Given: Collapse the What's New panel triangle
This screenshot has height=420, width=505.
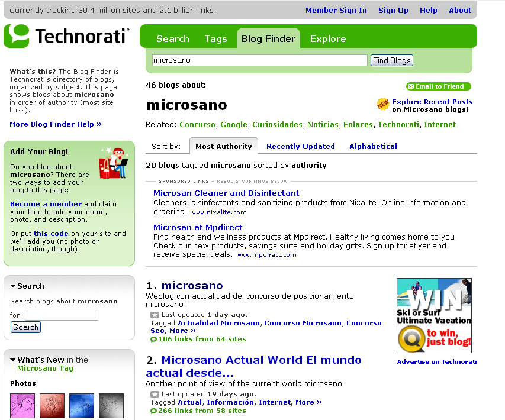Looking at the screenshot, I should (12, 360).
